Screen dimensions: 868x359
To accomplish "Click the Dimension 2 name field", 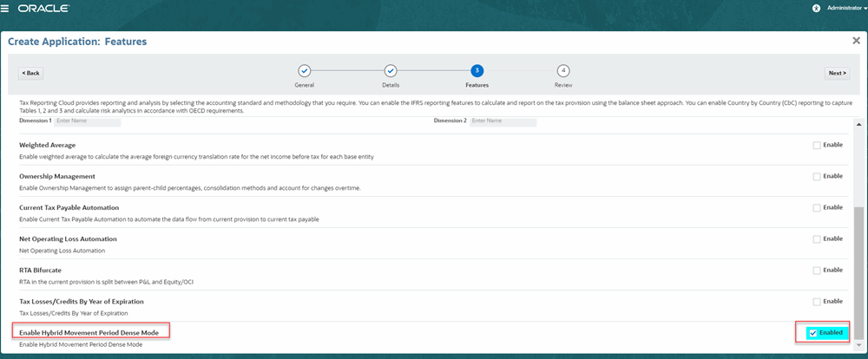I will point(503,121).
